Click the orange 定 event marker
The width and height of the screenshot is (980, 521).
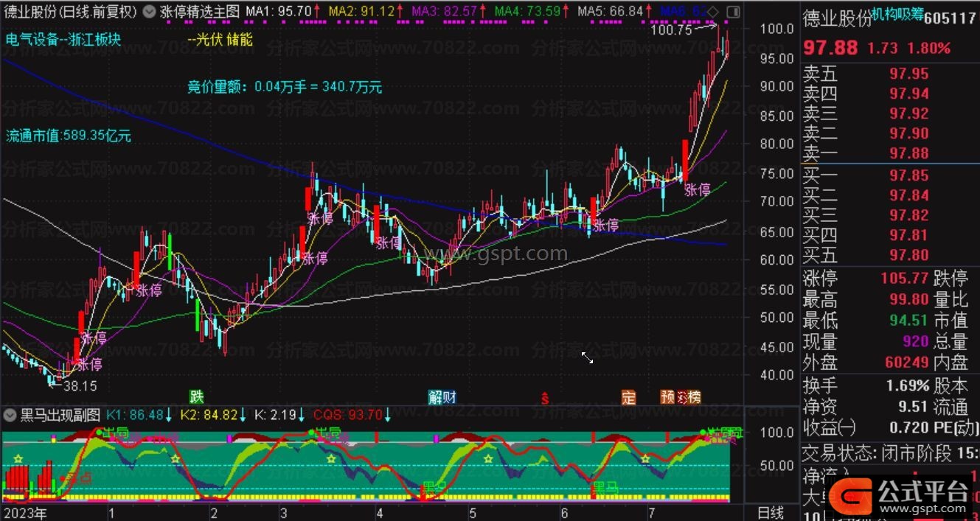[x=628, y=397]
